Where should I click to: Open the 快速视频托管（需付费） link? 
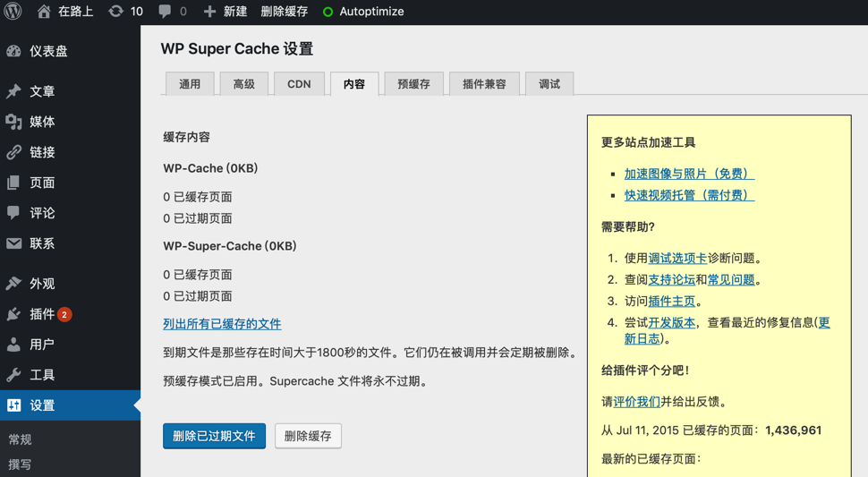pos(689,195)
